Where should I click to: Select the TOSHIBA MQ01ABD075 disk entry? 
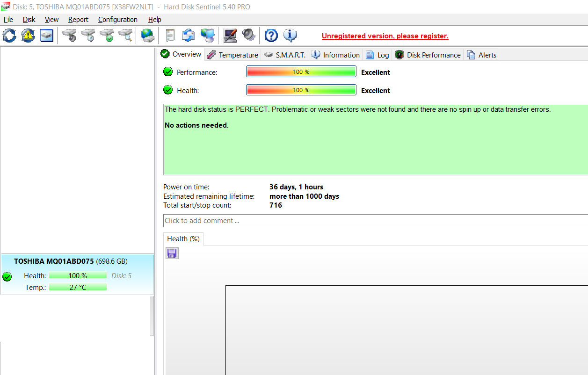[77, 274]
